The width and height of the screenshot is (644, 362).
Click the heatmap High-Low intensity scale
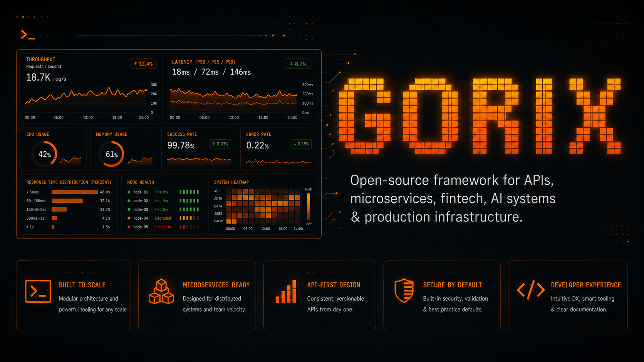point(309,207)
